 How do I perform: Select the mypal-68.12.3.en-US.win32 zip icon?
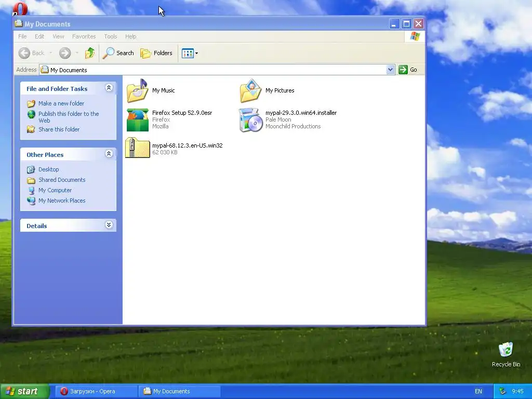click(x=137, y=148)
